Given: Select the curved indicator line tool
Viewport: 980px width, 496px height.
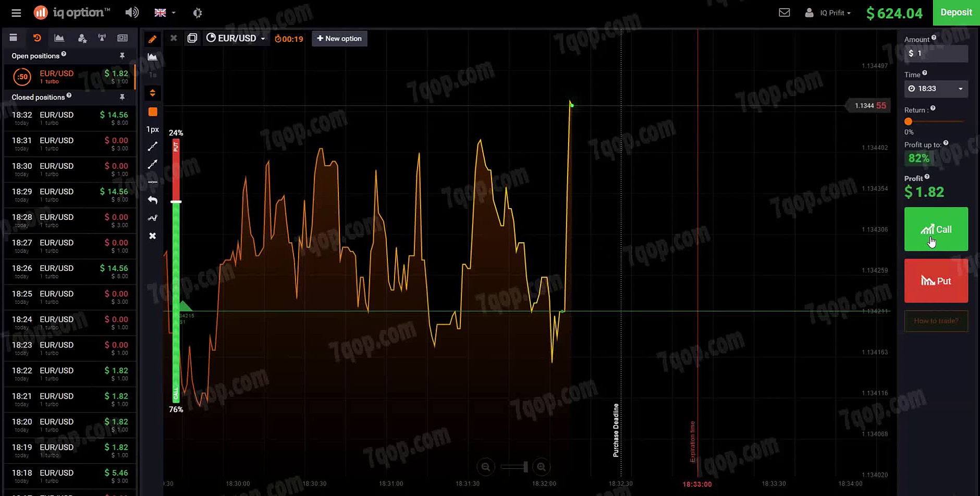Looking at the screenshot, I should pyautogui.click(x=152, y=218).
